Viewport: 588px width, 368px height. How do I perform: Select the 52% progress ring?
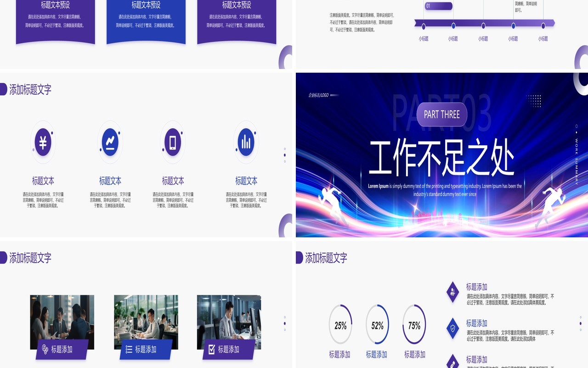[x=377, y=325]
